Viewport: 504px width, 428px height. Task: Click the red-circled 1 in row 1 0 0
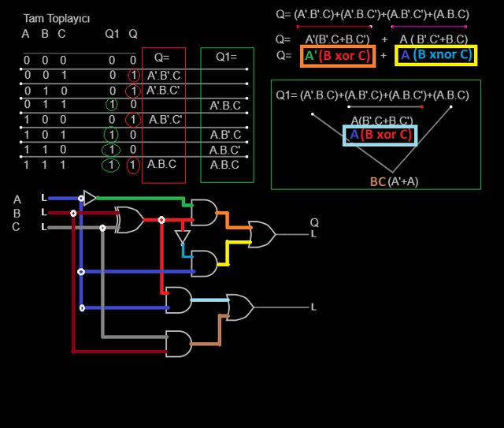[133, 120]
